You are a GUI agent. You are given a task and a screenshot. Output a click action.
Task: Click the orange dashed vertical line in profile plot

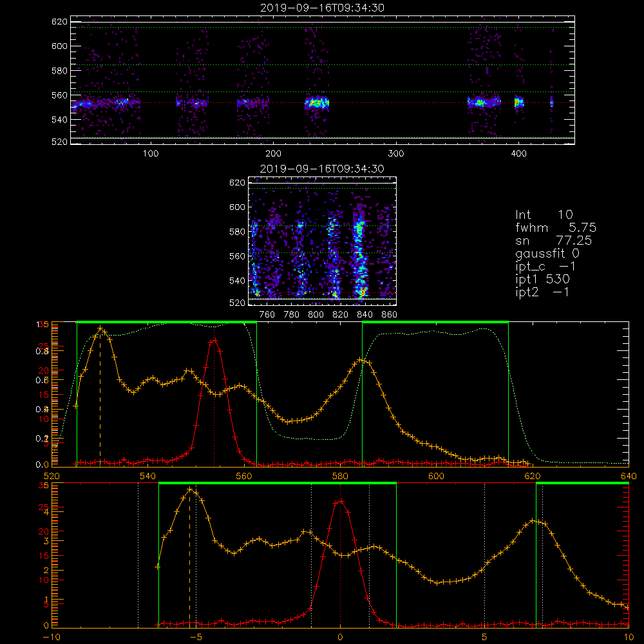click(100, 396)
